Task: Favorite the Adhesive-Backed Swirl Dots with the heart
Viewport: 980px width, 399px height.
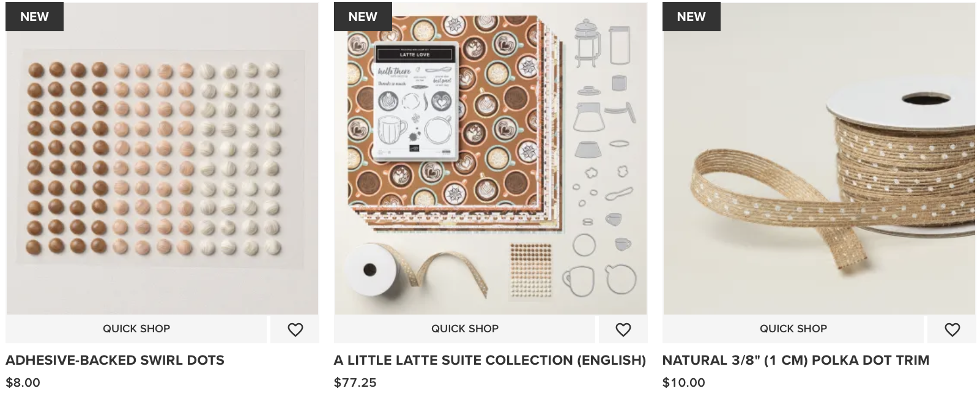Action: click(x=295, y=330)
